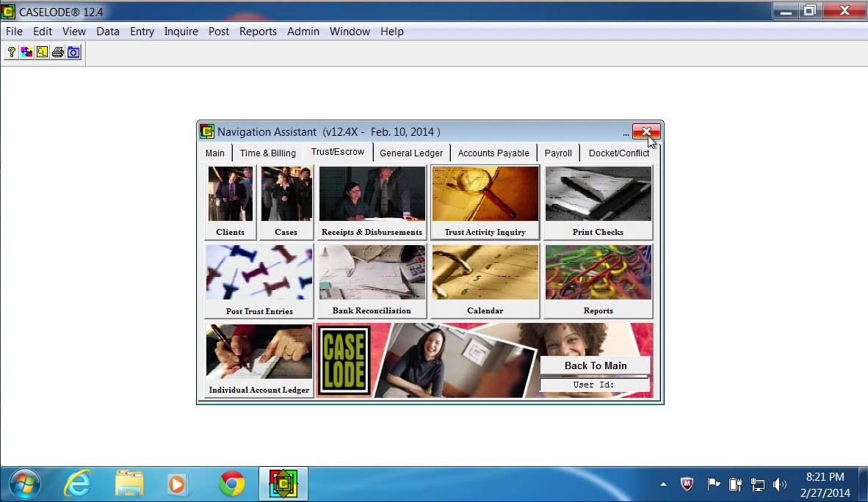Click the McAfee shield tray icon
Screen dimensions: 868x502
[x=687, y=485]
